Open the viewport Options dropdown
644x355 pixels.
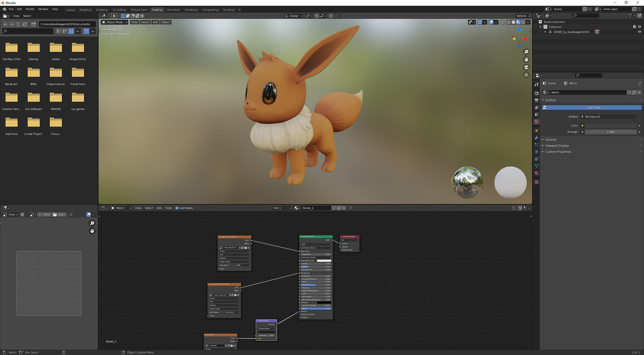click(523, 16)
